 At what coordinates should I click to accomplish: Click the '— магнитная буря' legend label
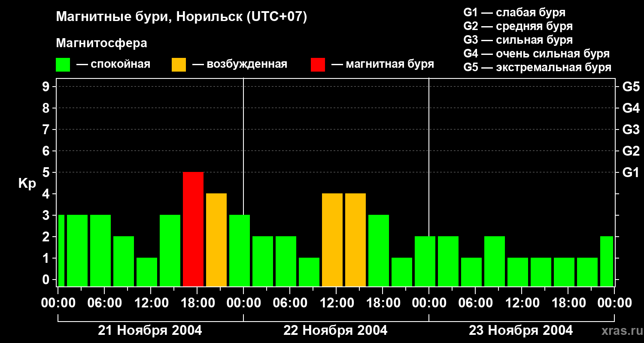[383, 64]
